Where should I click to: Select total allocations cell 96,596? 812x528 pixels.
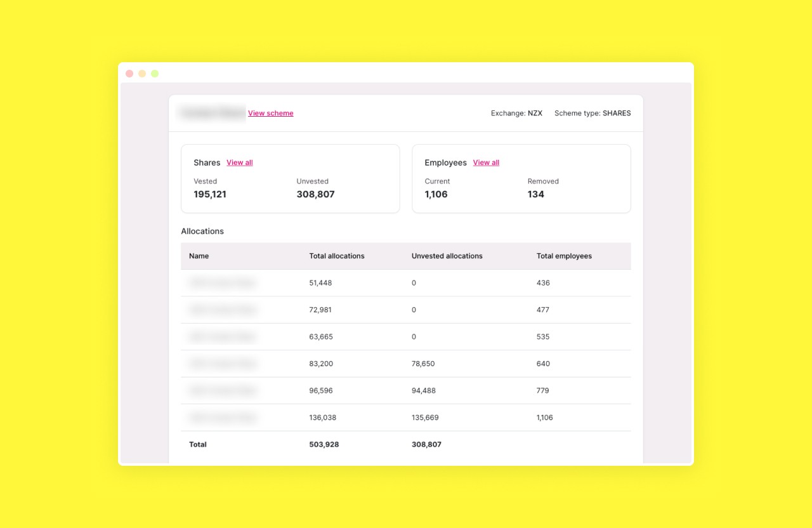click(321, 391)
